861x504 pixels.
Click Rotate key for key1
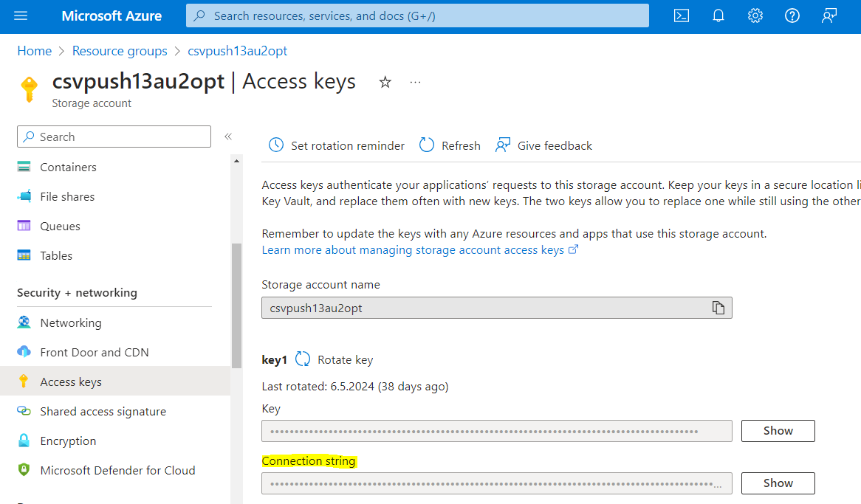[335, 360]
